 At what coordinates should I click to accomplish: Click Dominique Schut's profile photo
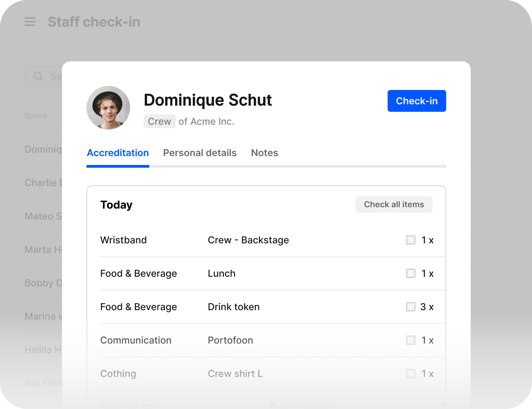108,108
